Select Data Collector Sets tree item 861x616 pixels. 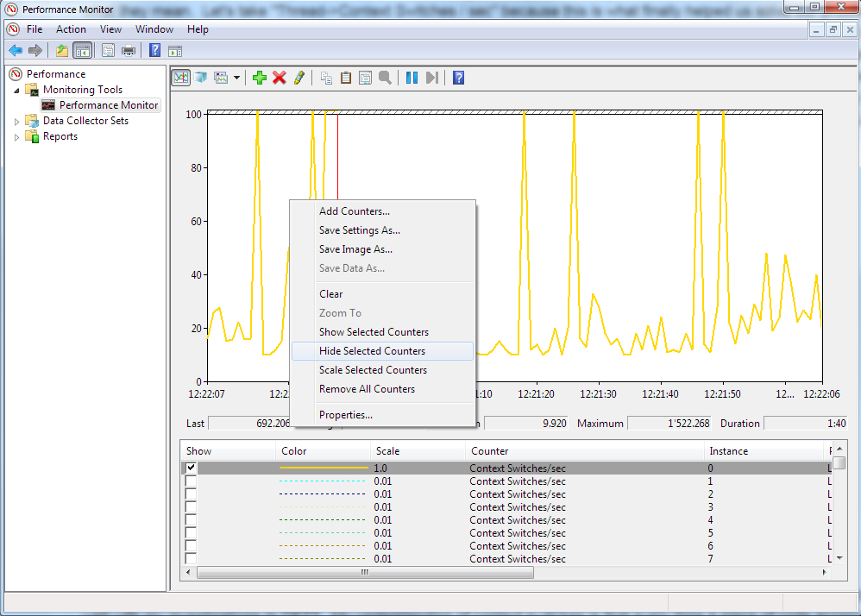click(85, 121)
